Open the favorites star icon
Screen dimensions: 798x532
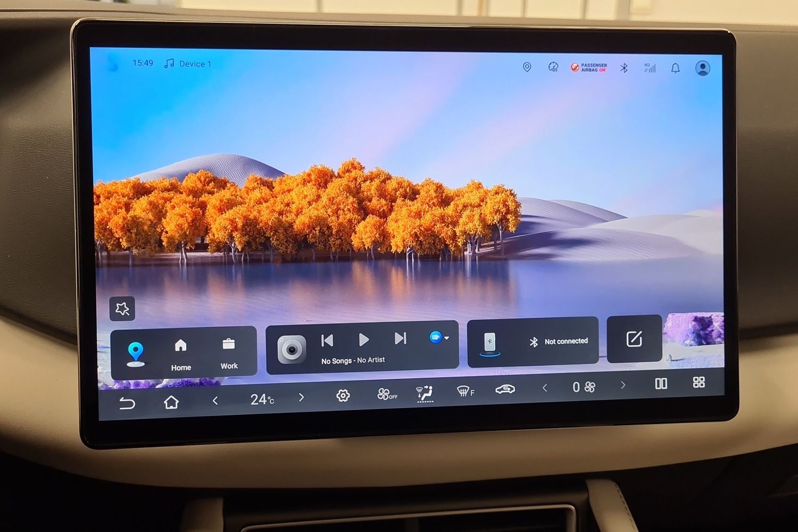click(122, 309)
